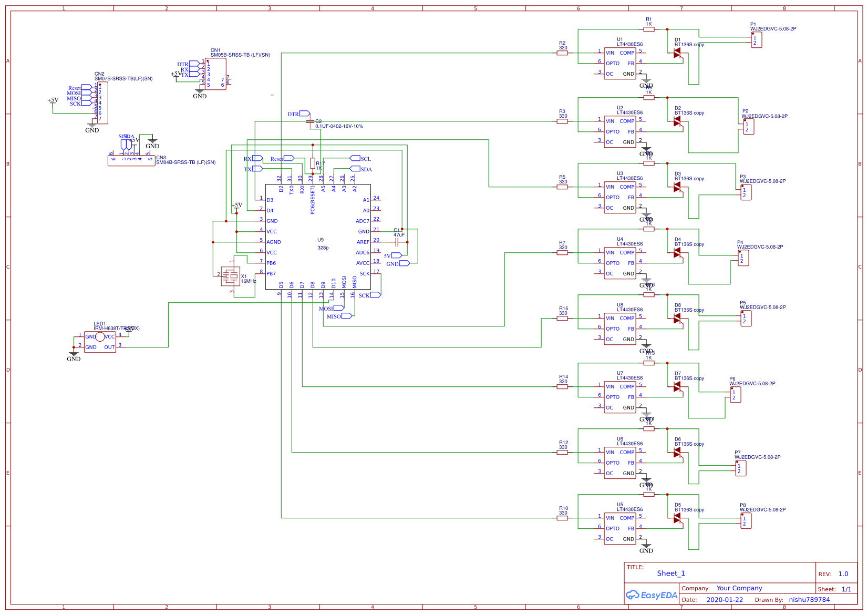Select connector P1 WJ2EDGVC-5.08-2P
Viewport: 868px width, 615px height.
(756, 39)
